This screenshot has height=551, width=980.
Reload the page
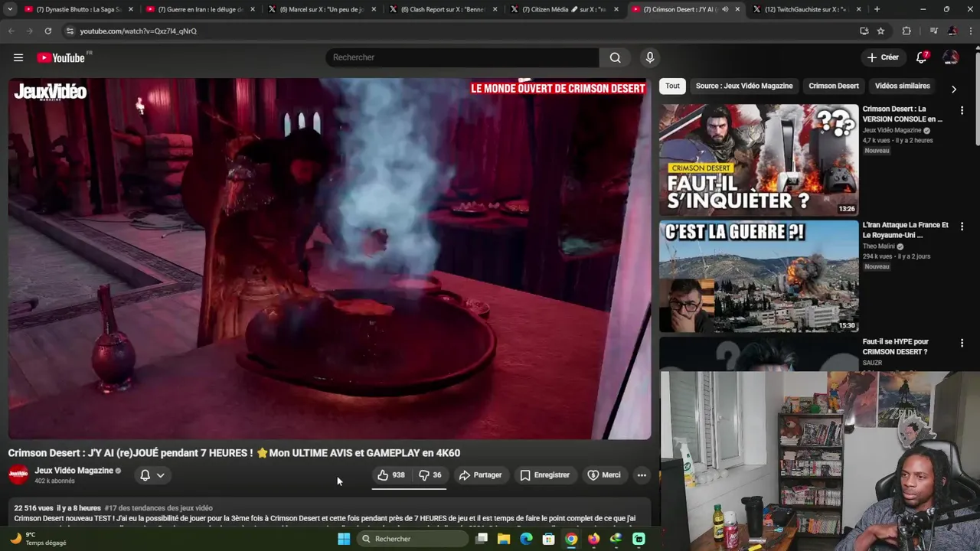click(x=47, y=31)
